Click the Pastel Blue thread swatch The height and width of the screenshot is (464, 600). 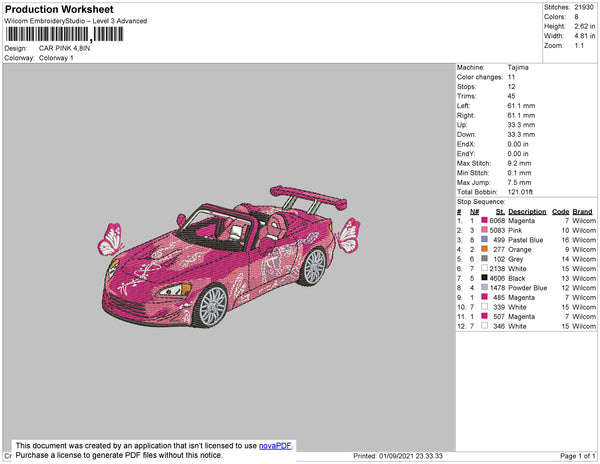(486, 240)
